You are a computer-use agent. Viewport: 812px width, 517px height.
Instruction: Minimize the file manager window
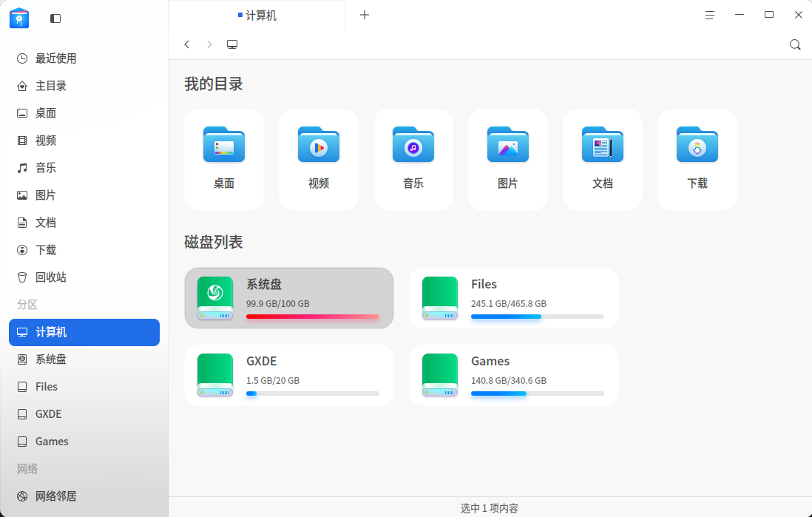click(740, 15)
